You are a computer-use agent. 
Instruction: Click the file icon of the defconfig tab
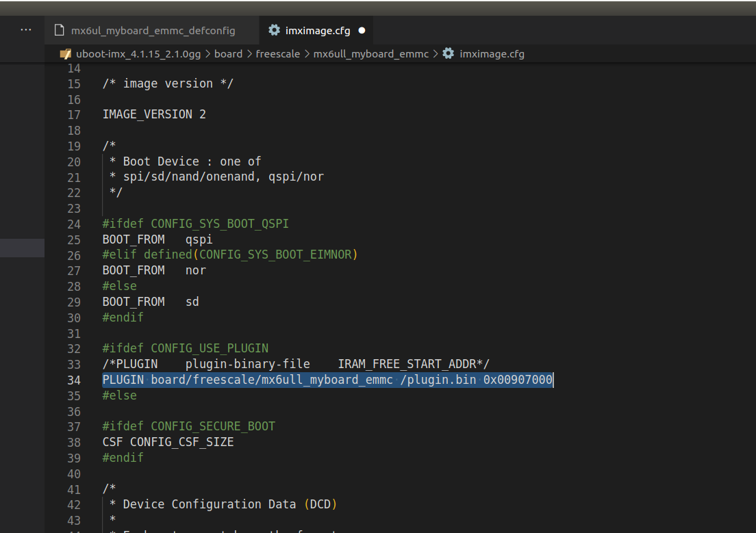point(60,30)
